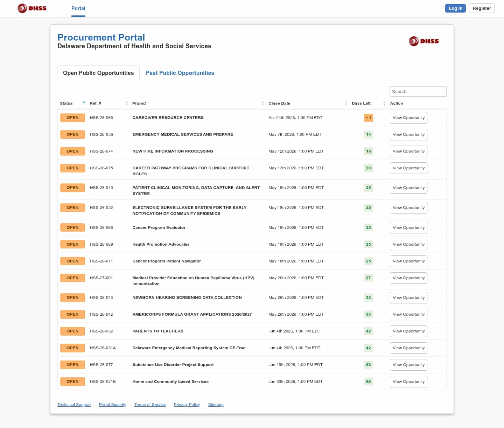504x428 pixels.
Task: Open the Privacy Policy footer link
Action: (187, 405)
